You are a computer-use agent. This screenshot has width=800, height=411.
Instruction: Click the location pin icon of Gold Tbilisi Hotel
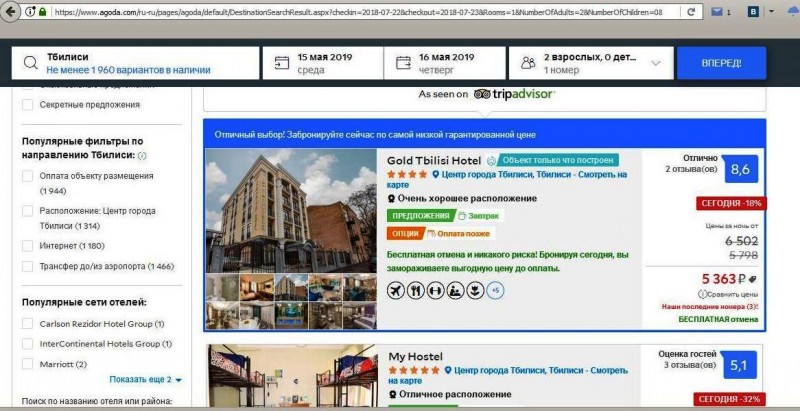[435, 174]
